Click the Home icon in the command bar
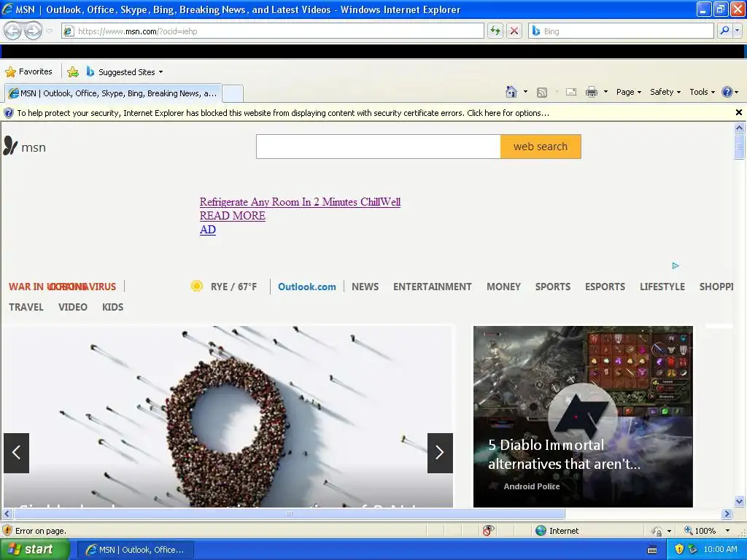Viewport: 747px width, 560px height. coord(511,92)
